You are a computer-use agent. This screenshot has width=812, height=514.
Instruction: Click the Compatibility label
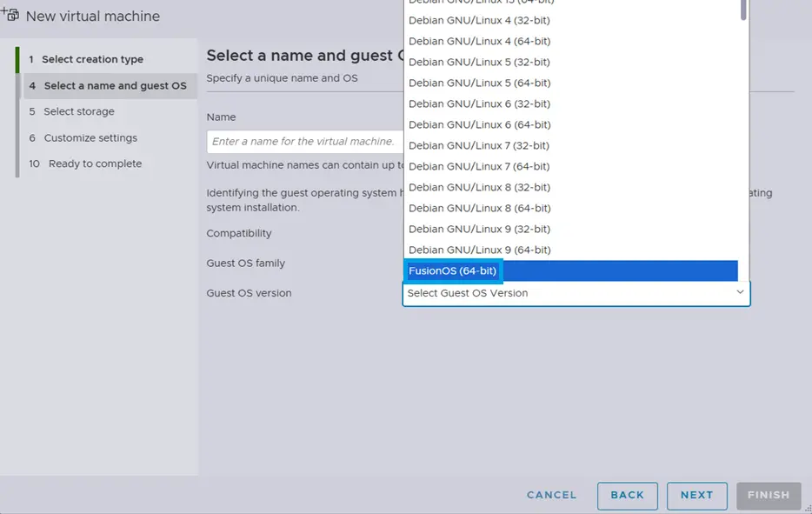(239, 233)
